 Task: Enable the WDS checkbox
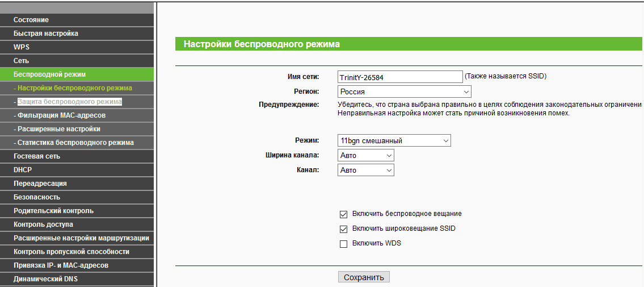point(343,244)
